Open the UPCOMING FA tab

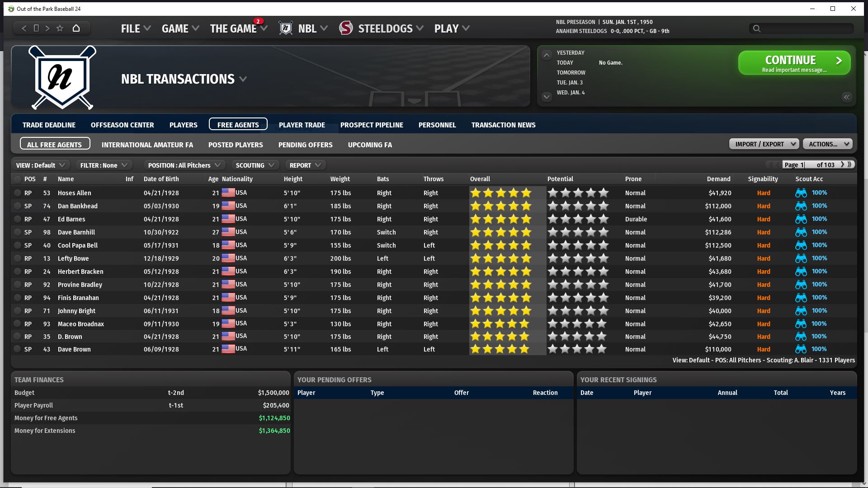click(x=369, y=145)
